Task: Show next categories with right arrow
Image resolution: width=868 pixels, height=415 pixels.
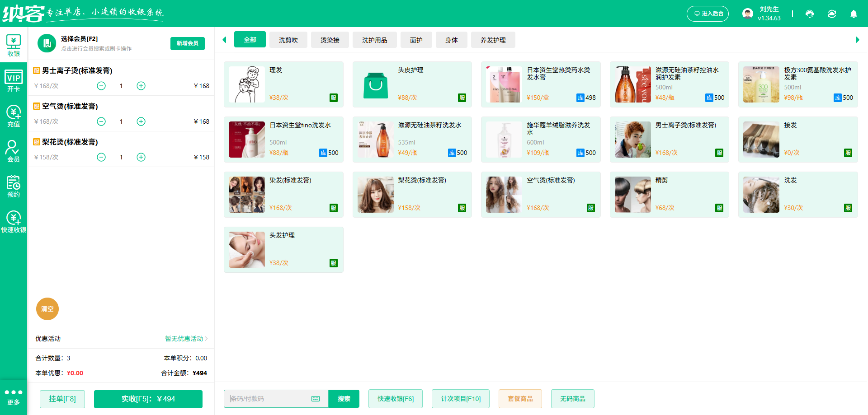Action: click(857, 40)
